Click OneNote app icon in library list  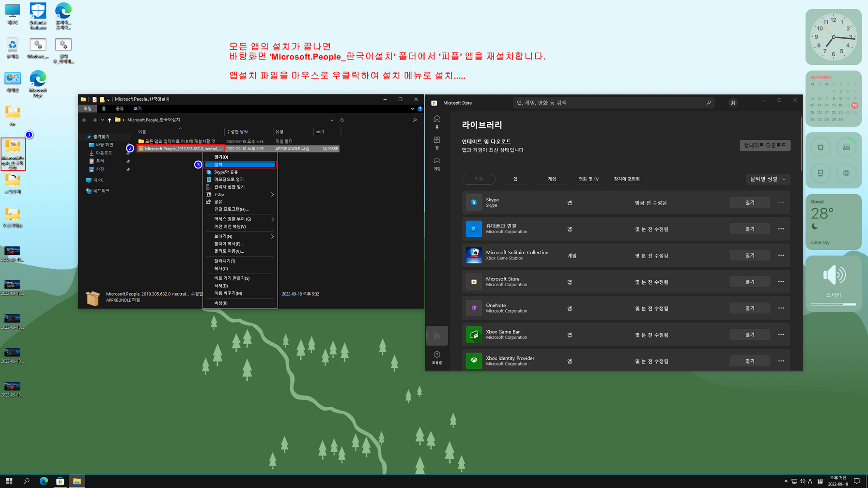tap(474, 308)
